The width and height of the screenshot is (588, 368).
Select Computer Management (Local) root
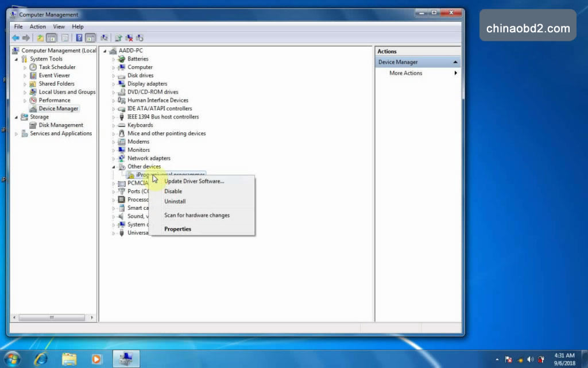59,51
